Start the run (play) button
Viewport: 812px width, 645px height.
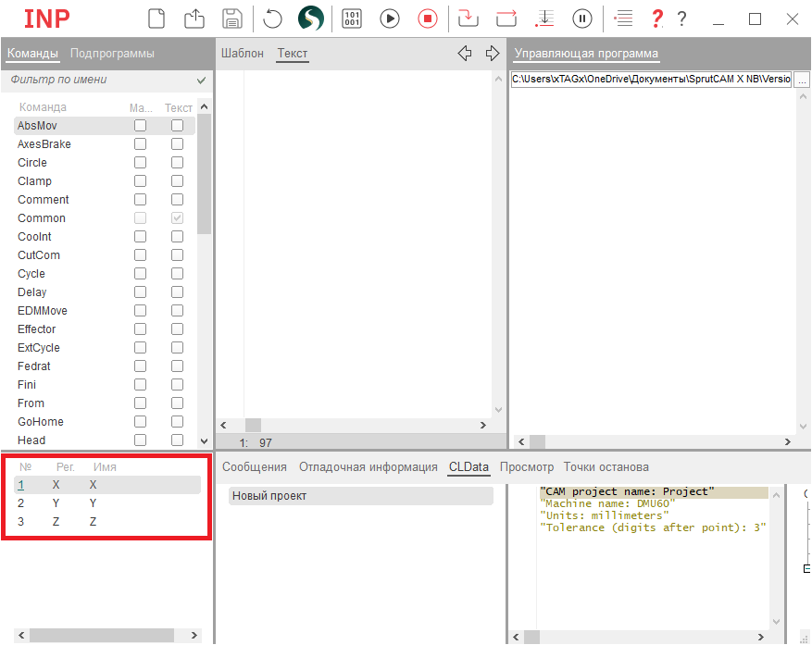pyautogui.click(x=390, y=18)
